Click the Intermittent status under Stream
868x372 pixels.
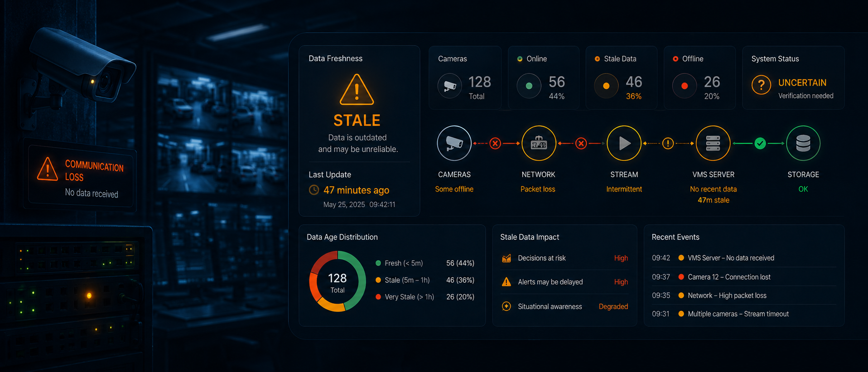624,189
